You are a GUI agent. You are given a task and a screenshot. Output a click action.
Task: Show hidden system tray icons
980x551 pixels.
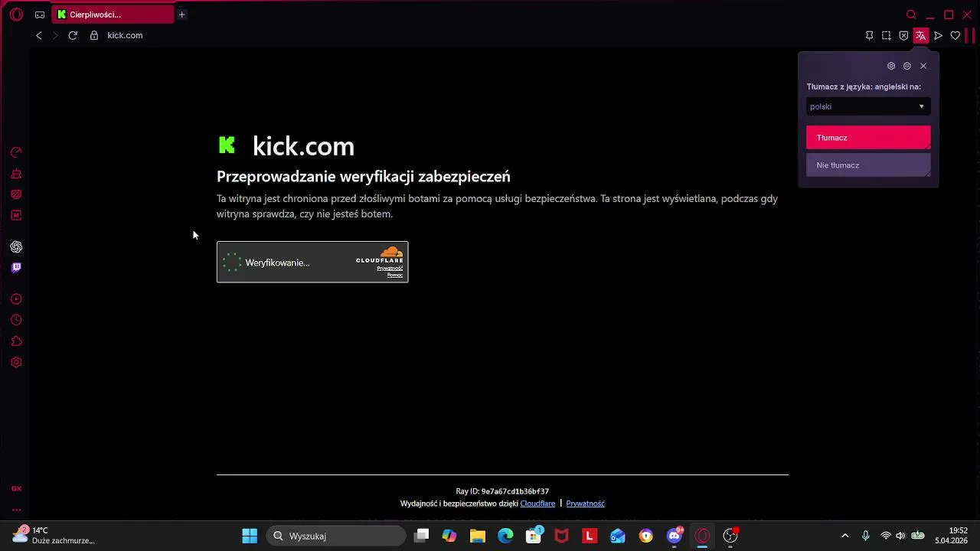point(845,536)
